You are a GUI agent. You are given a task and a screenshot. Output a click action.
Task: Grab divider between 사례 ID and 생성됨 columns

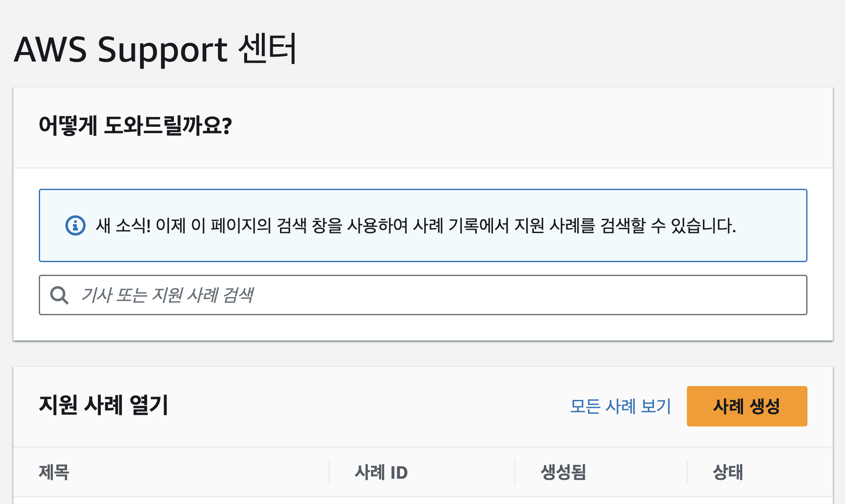[x=514, y=472]
